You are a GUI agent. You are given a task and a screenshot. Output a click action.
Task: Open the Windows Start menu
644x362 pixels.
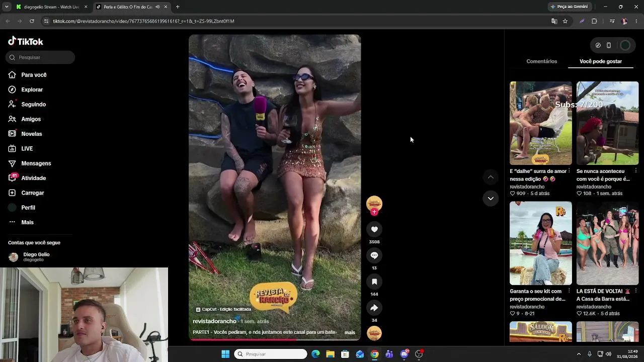tap(225, 354)
